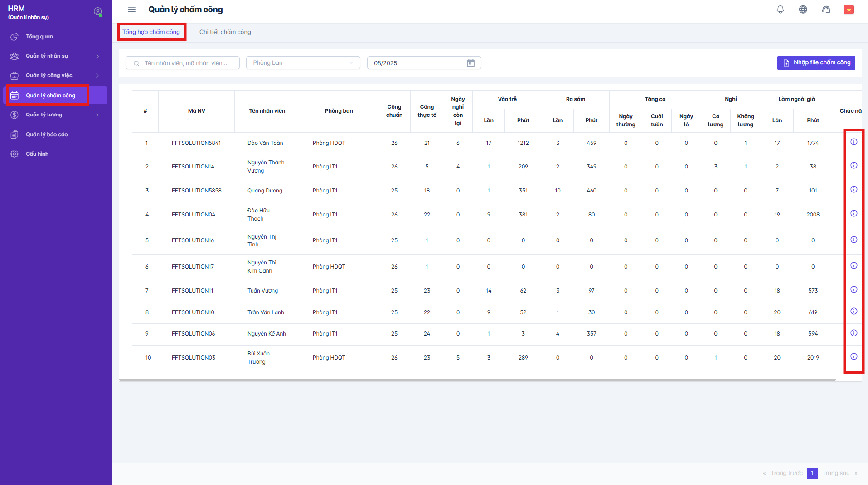Focus the employee name search field
This screenshot has width=868, height=485.
click(x=186, y=63)
